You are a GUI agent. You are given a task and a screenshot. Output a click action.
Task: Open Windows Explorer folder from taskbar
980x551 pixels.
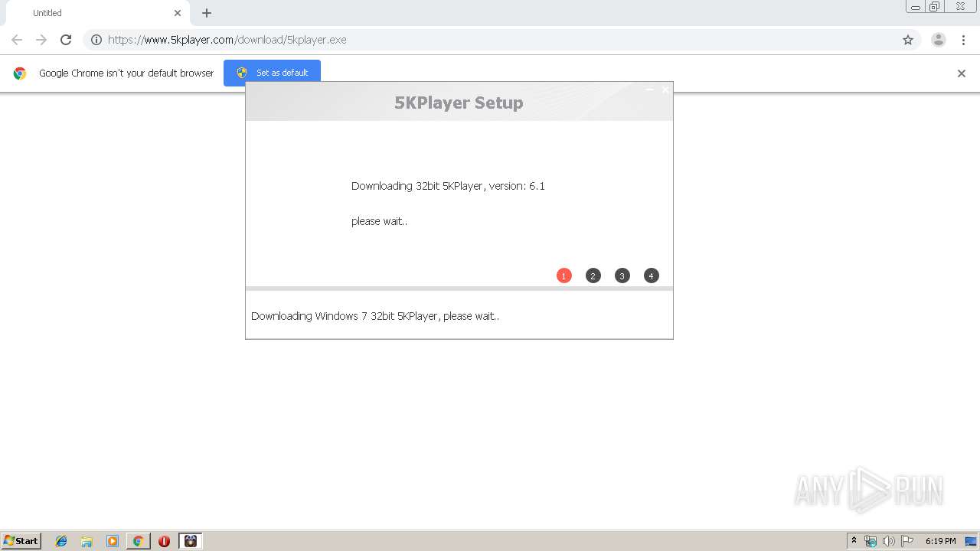coord(87,541)
